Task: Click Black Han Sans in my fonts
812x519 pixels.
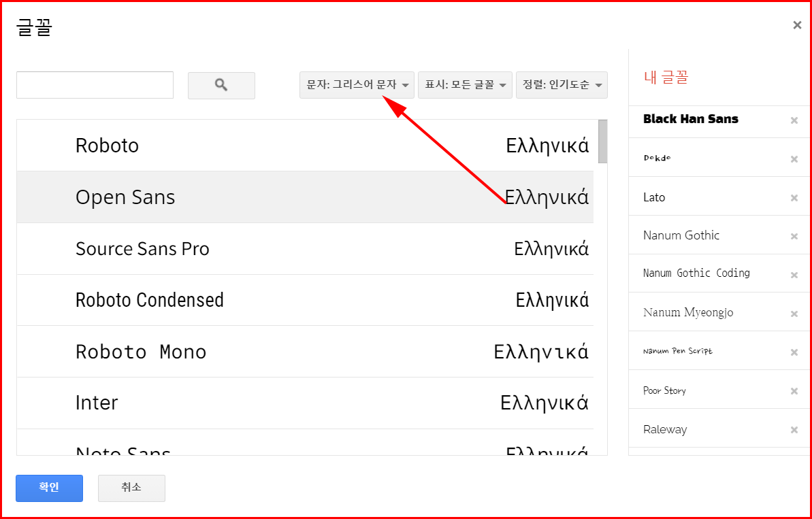Action: [x=690, y=119]
